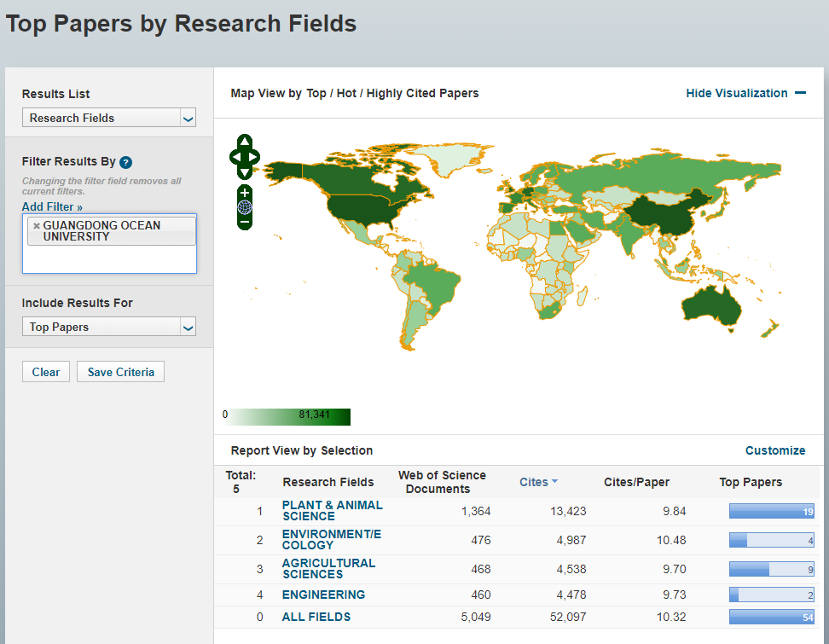The image size is (829, 644).
Task: Click the Engineering top papers bar
Action: [x=771, y=595]
